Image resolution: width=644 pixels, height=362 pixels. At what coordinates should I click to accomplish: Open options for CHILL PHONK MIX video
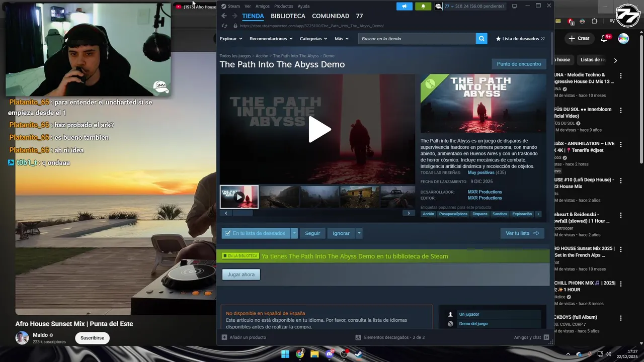(621, 284)
